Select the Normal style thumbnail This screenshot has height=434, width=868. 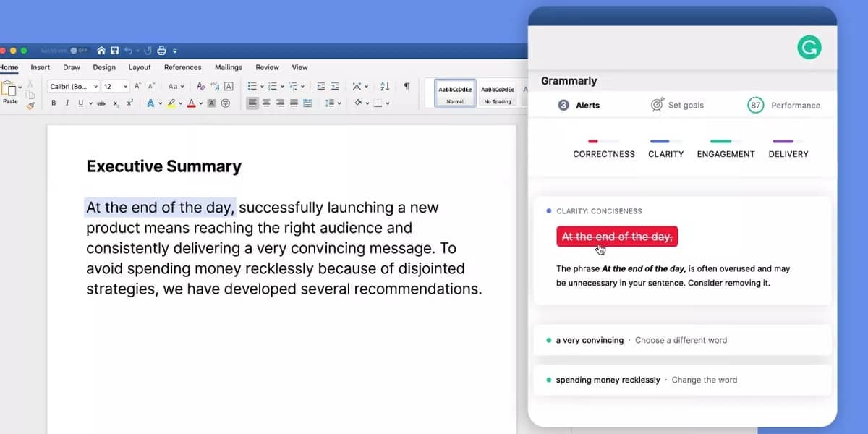point(455,93)
